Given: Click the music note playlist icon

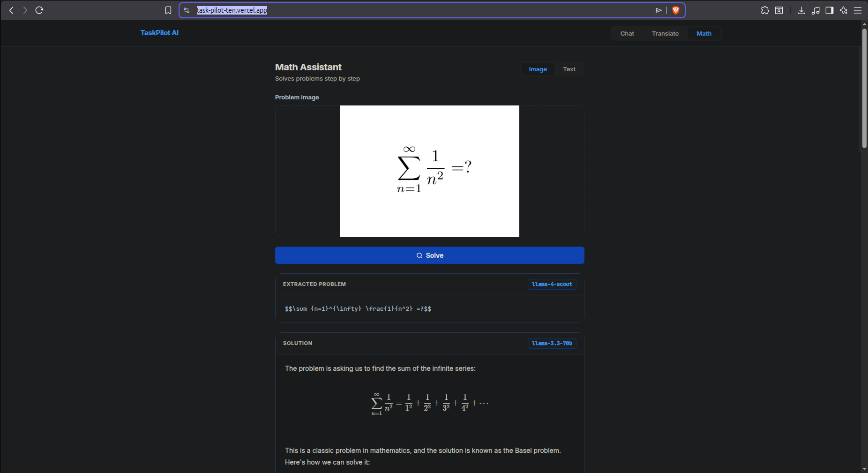Looking at the screenshot, I should (x=816, y=10).
